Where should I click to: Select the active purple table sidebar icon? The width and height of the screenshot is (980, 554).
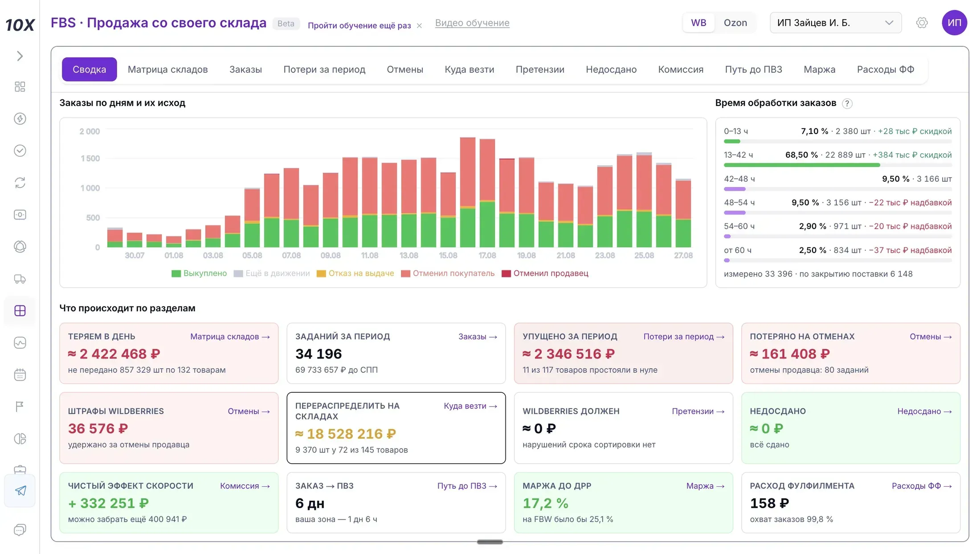click(20, 310)
